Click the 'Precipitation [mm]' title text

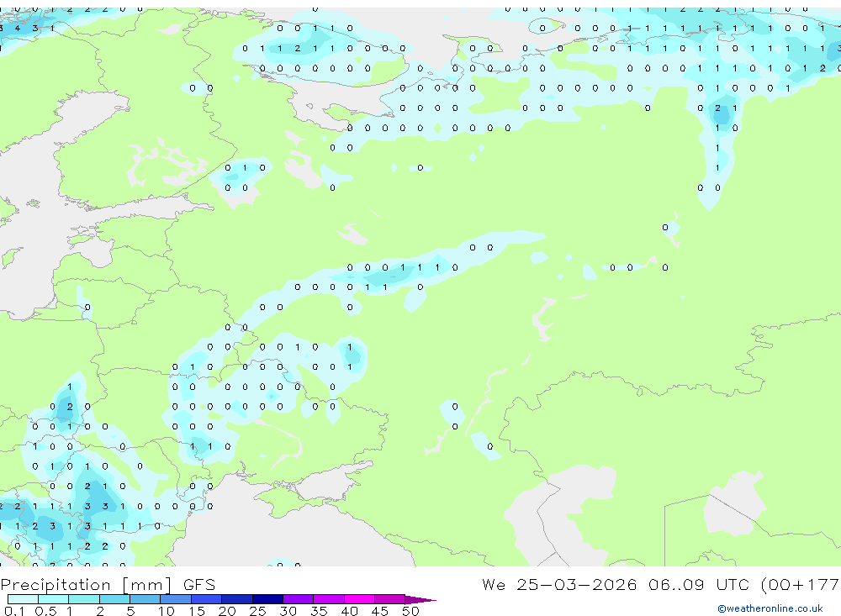click(86, 585)
